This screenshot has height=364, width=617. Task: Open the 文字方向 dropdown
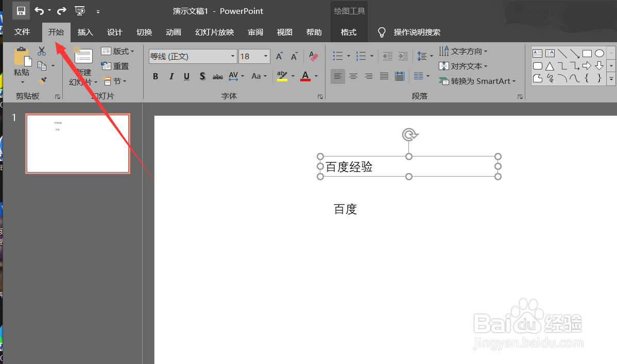tap(463, 51)
